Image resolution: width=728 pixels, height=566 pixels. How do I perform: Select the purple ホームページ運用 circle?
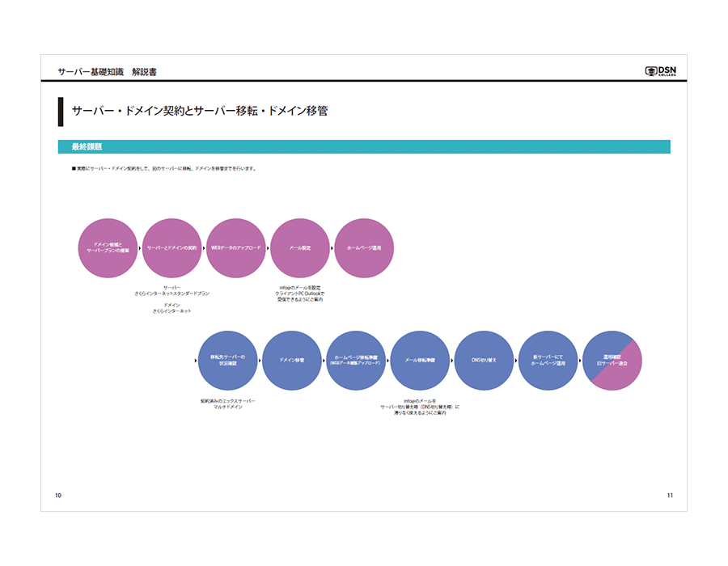pos(364,248)
